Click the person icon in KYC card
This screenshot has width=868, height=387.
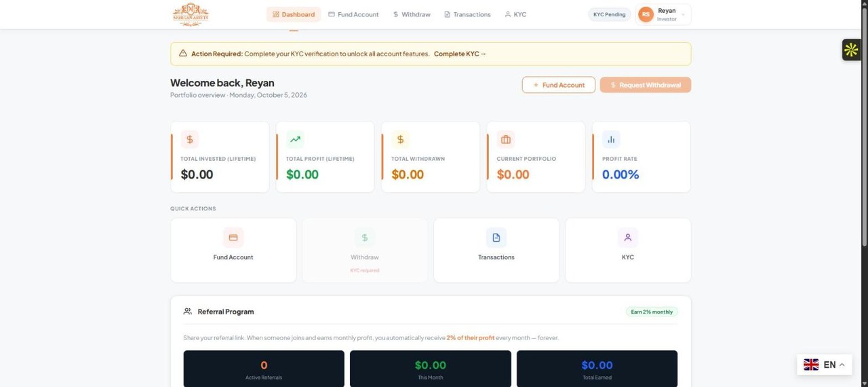[628, 238]
